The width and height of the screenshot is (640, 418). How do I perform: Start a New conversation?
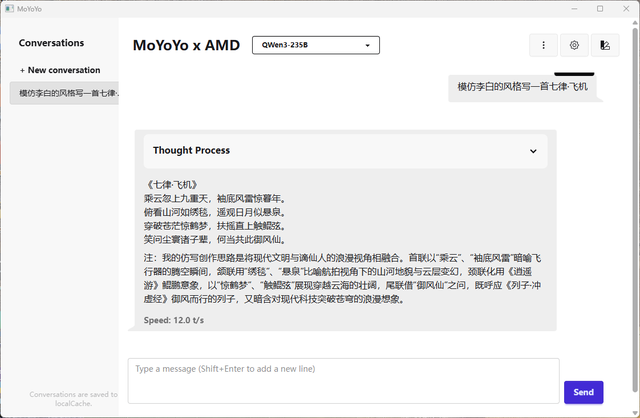click(x=60, y=70)
